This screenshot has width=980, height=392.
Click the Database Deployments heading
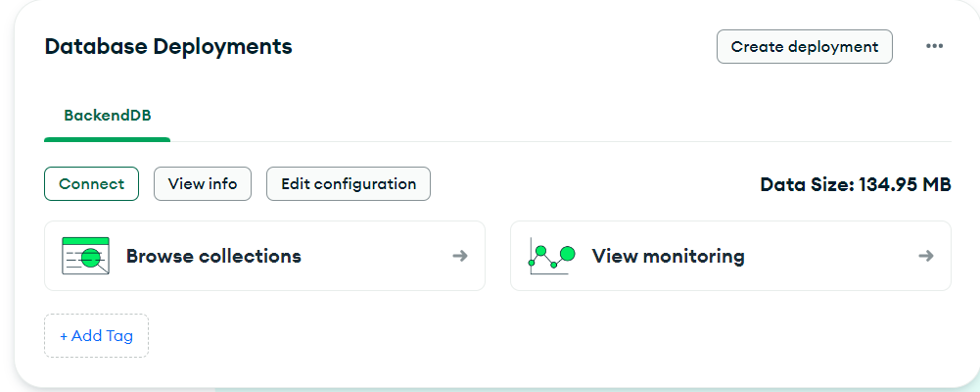168,46
